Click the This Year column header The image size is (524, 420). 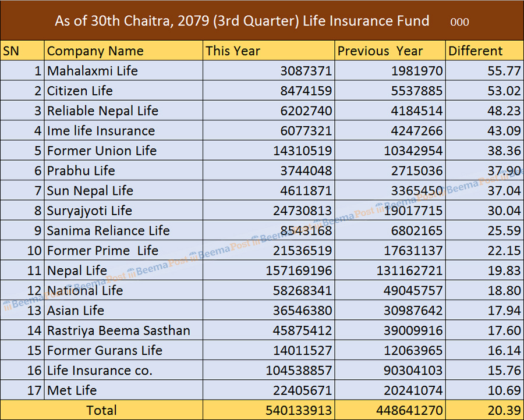[x=233, y=51]
